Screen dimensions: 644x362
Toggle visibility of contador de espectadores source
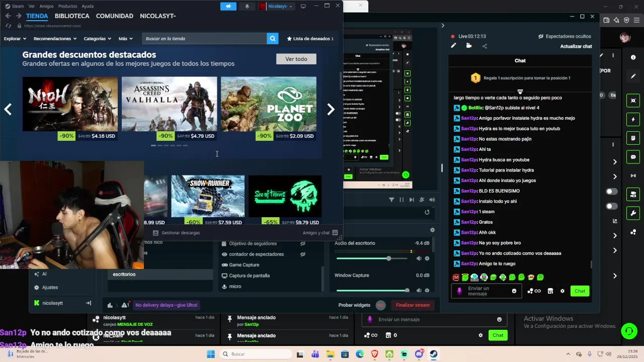pyautogui.click(x=303, y=254)
